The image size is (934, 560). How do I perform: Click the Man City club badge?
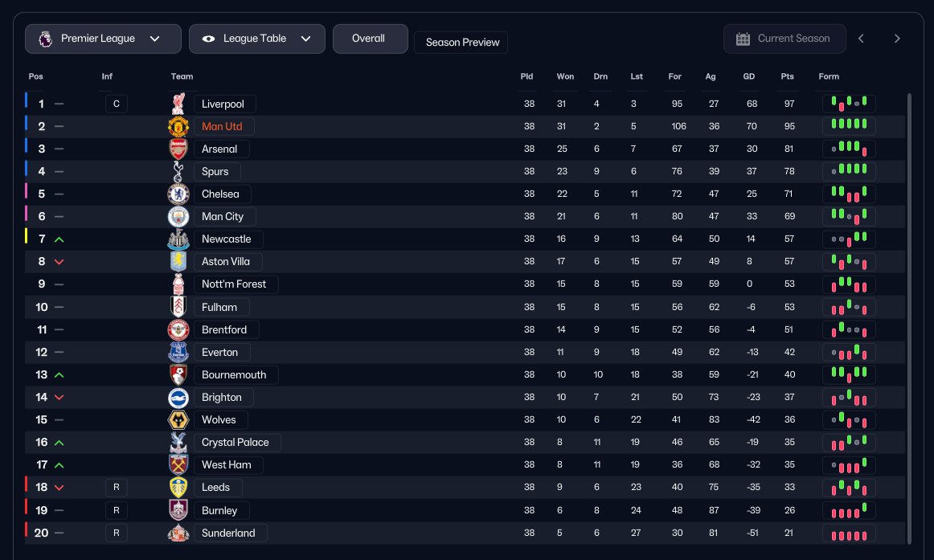point(178,216)
